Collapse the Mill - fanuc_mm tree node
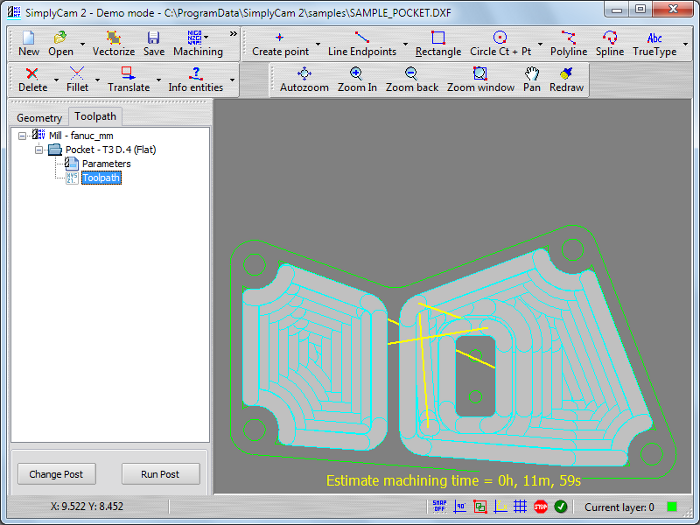This screenshot has height=525, width=700. point(22,134)
